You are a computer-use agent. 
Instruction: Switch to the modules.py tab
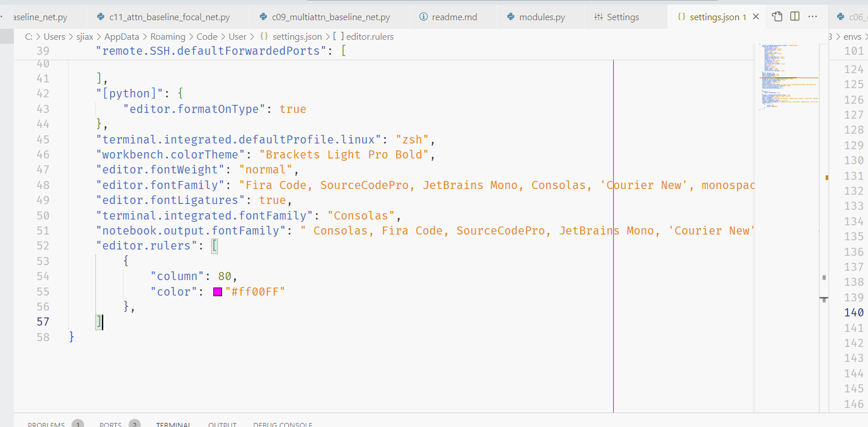(x=540, y=17)
